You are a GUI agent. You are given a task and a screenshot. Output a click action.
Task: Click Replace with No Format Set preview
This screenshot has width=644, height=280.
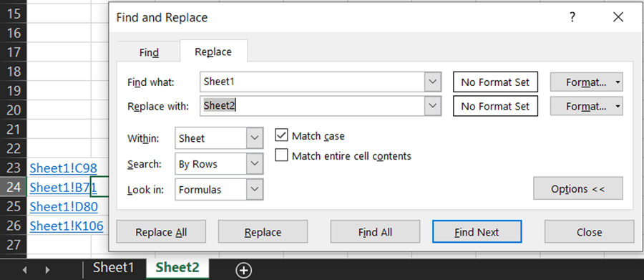495,106
